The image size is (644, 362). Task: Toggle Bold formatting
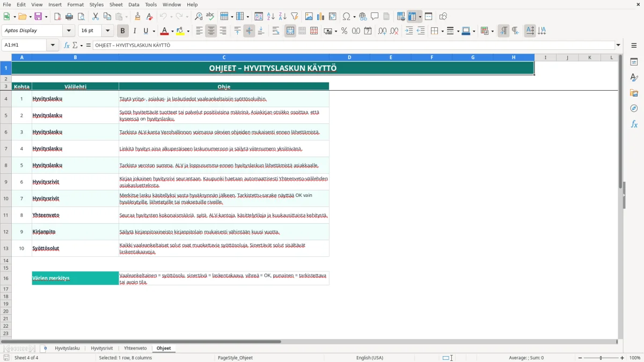point(123,31)
